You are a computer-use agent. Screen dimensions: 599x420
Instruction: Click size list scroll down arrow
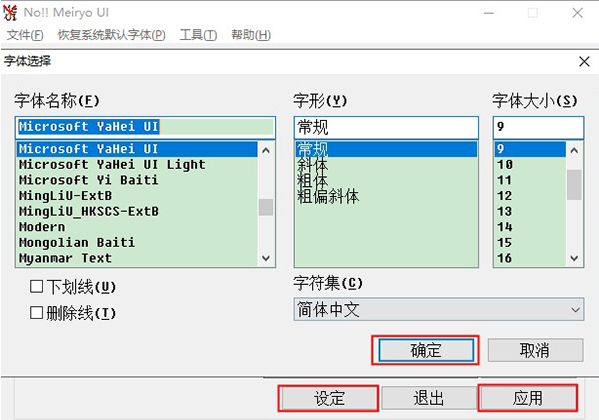pos(574,258)
